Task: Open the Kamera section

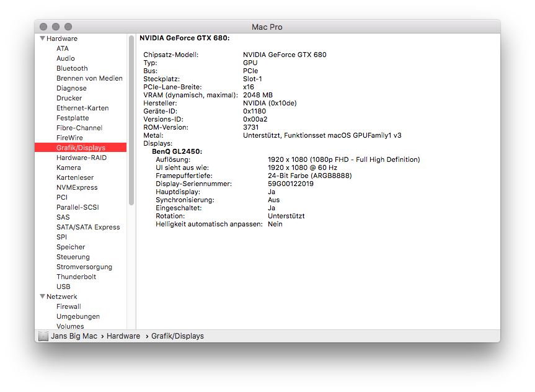Action: pos(67,167)
